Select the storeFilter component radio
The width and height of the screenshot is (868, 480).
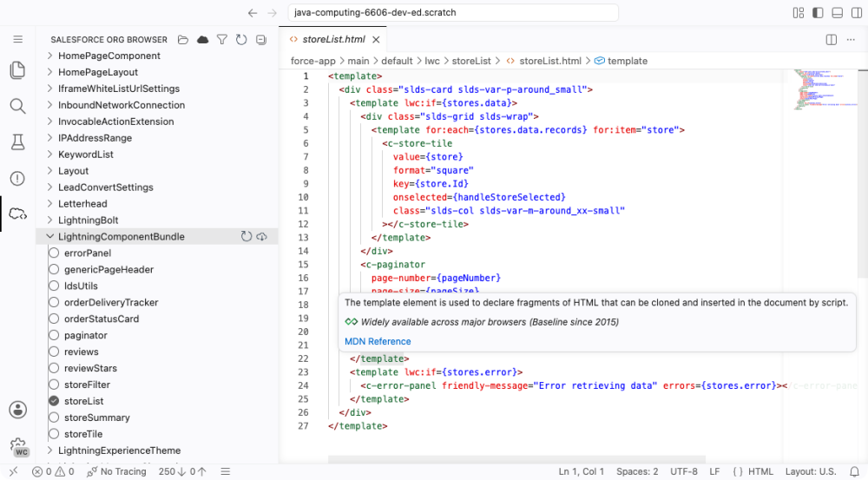[x=54, y=385]
